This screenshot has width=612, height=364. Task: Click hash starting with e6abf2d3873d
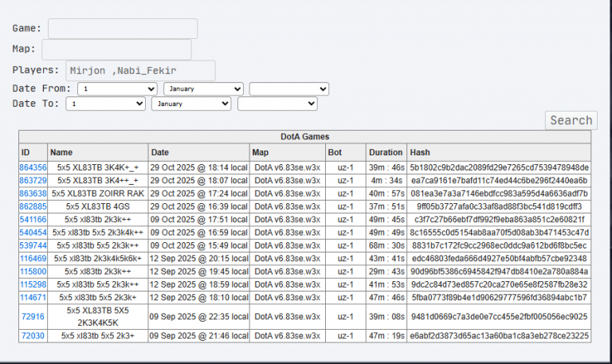click(499, 336)
